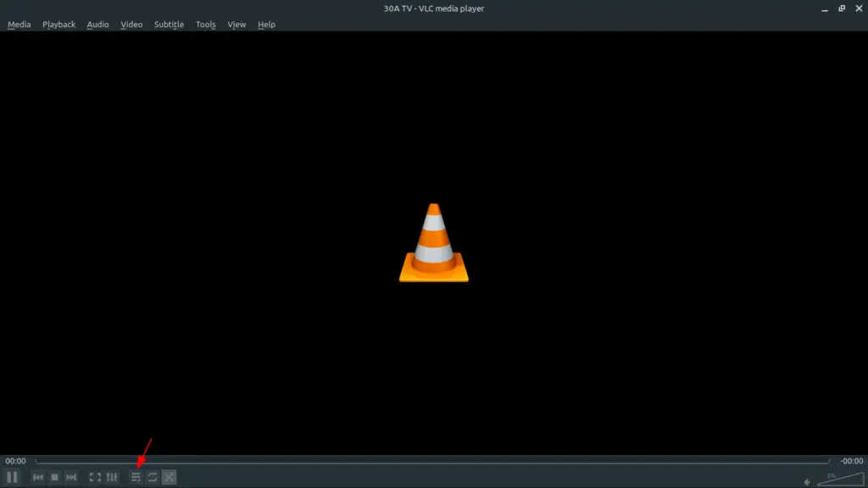Toggle remaining time -00:00 display
The height and width of the screenshot is (488, 868).
coord(851,461)
